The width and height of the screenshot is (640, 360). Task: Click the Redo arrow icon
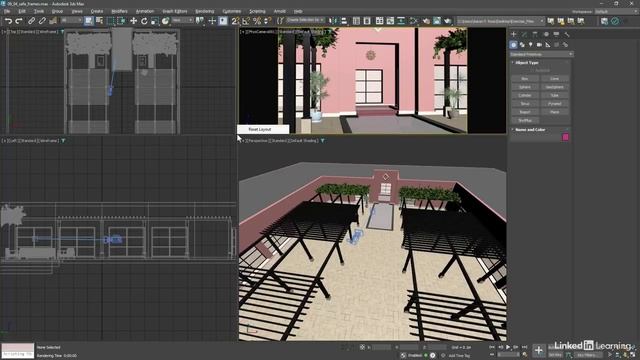click(19, 21)
